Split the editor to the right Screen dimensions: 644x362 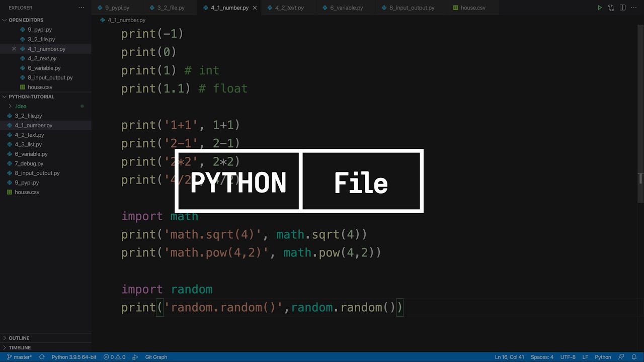tap(622, 8)
